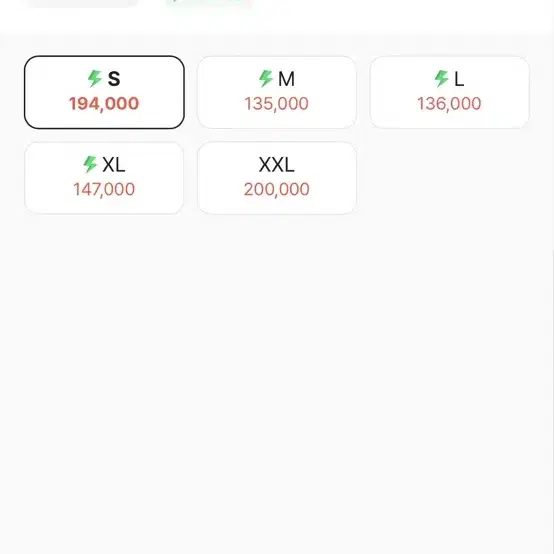Click the lightning bolt icon beside M
The height and width of the screenshot is (554, 554).
coord(266,78)
